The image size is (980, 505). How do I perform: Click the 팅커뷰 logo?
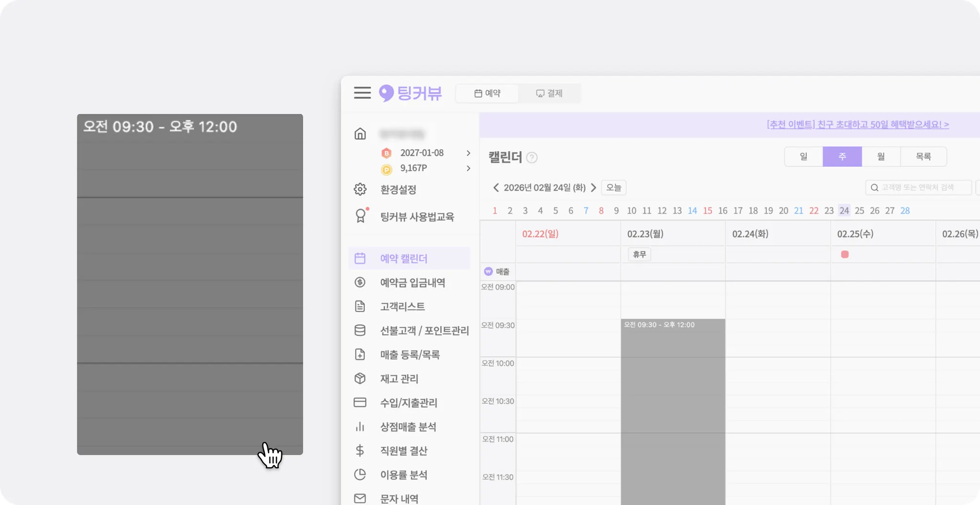click(x=410, y=93)
